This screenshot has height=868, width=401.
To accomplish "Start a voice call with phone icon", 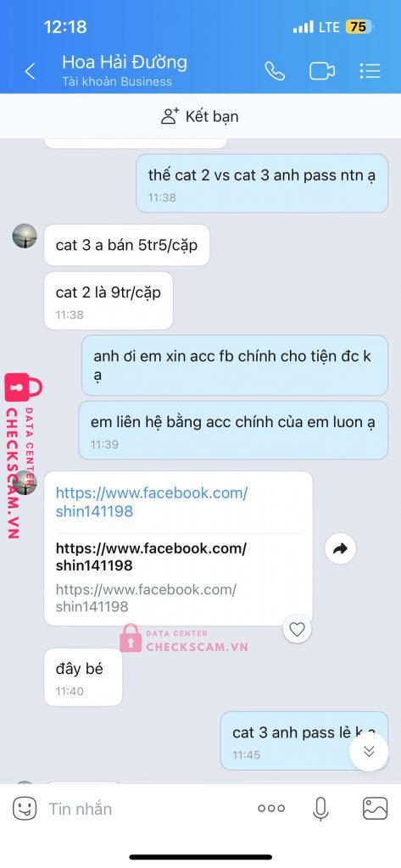I will tap(275, 71).
